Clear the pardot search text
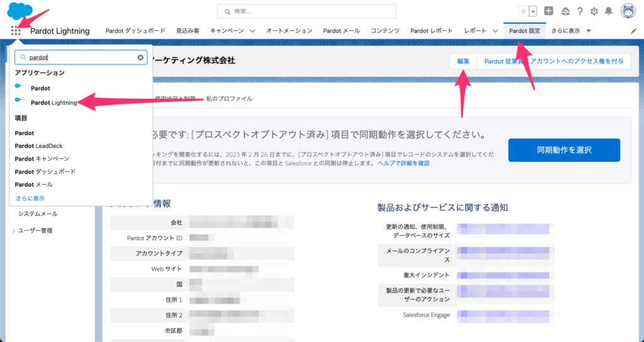This screenshot has width=644, height=342. click(x=140, y=57)
